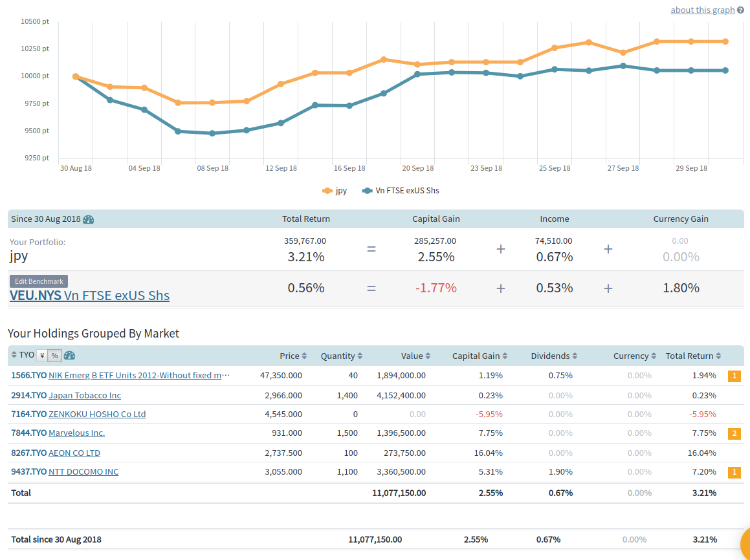Switch holdings display to percentage (%) values

(55, 356)
